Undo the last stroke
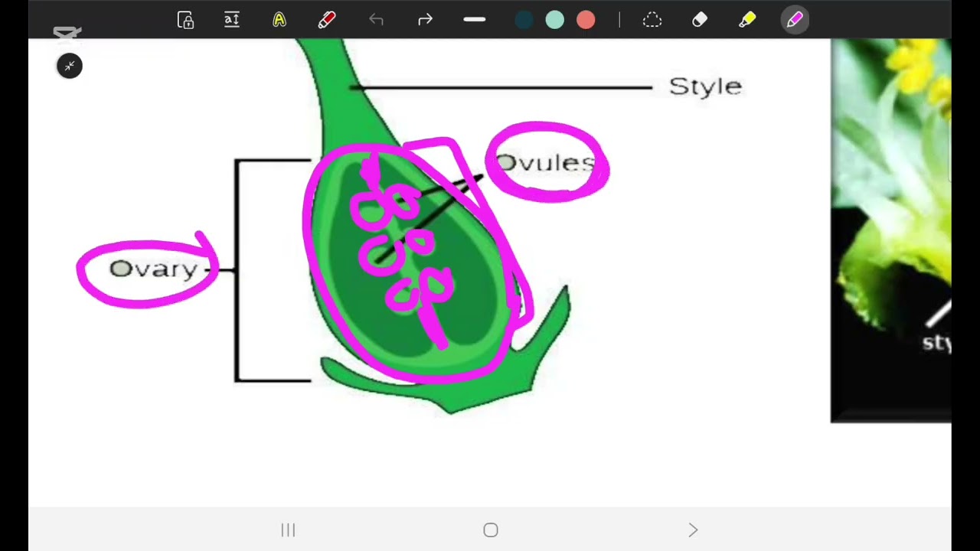The height and width of the screenshot is (551, 980). 376,20
